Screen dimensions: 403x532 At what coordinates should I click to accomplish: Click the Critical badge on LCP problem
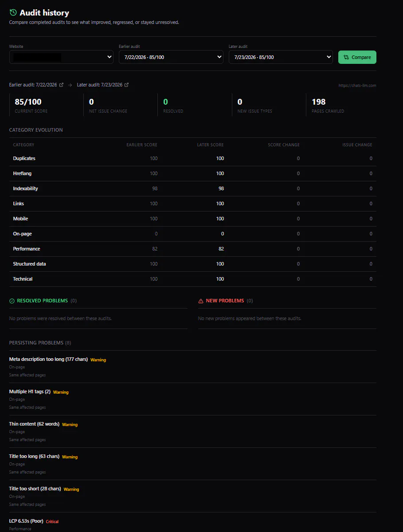coord(52,522)
